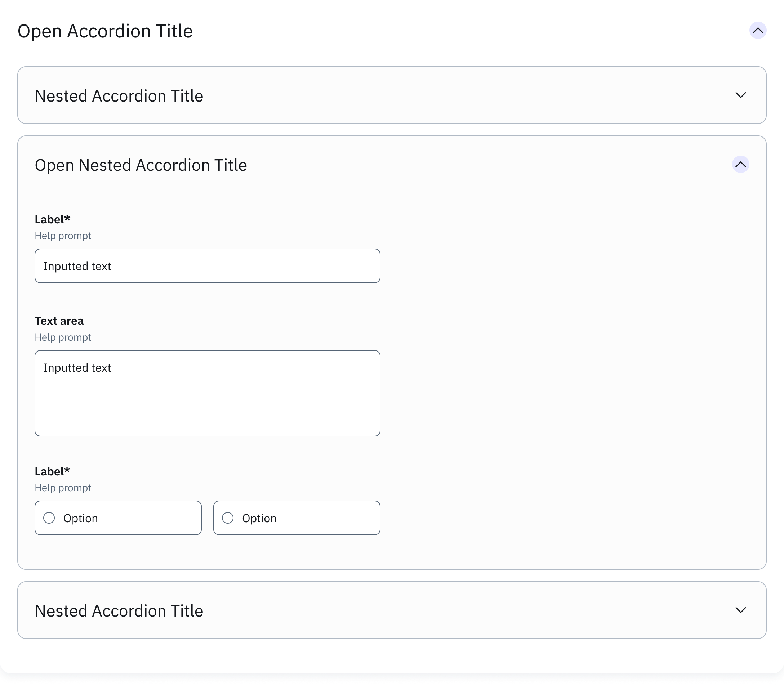Collapse the Open Accordion Title chevron
The width and height of the screenshot is (784, 685).
click(758, 31)
